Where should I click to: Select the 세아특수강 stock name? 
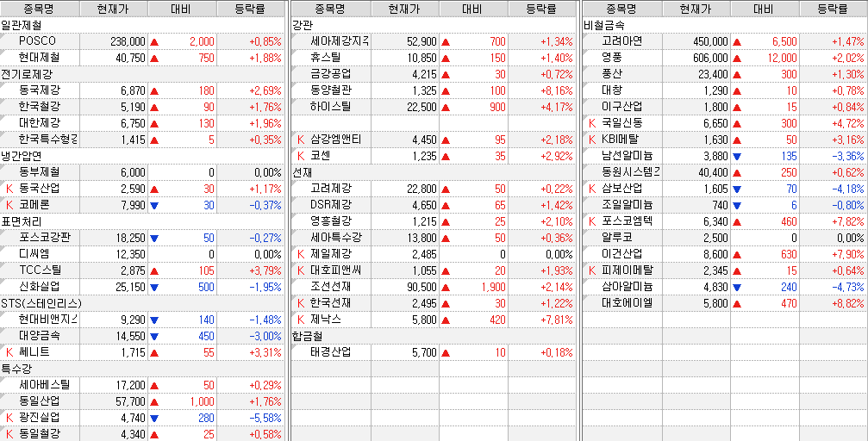click(x=335, y=238)
